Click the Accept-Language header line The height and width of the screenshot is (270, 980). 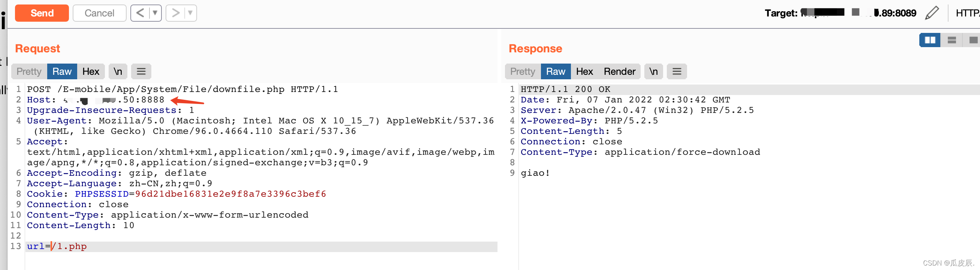(x=120, y=184)
